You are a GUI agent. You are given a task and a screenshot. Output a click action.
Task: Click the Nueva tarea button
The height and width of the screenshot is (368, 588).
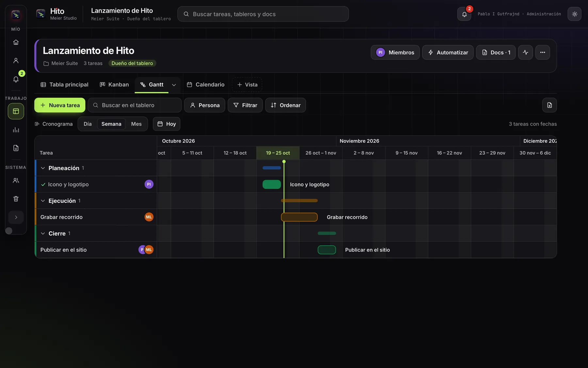(60, 105)
